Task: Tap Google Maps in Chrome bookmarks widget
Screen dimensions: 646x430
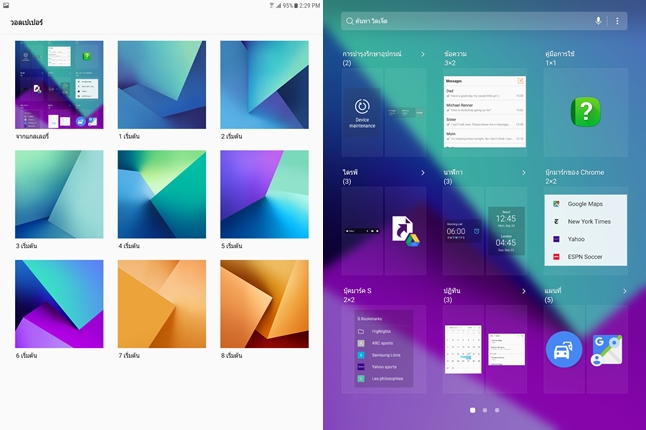Action: point(585,204)
